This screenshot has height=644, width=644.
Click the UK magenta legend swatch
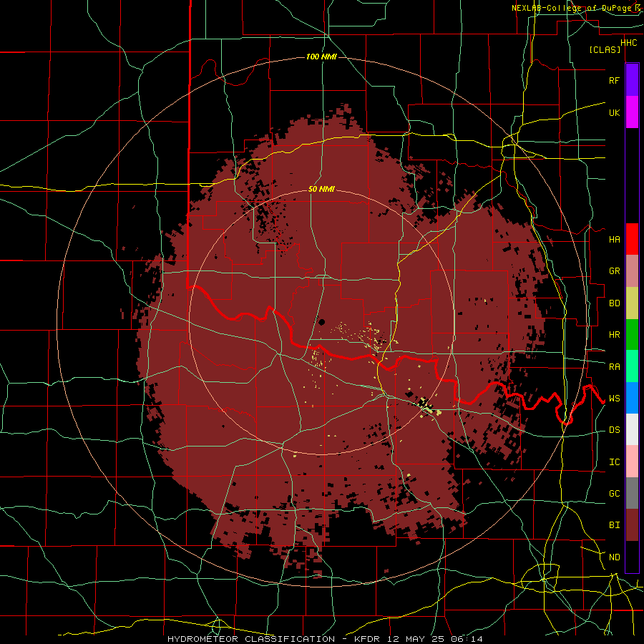632,112
